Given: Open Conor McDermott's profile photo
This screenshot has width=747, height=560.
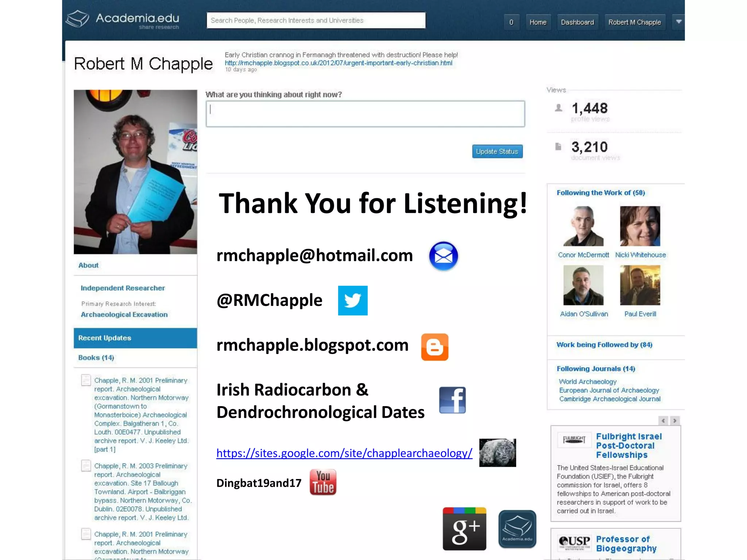Looking at the screenshot, I should pyautogui.click(x=583, y=226).
